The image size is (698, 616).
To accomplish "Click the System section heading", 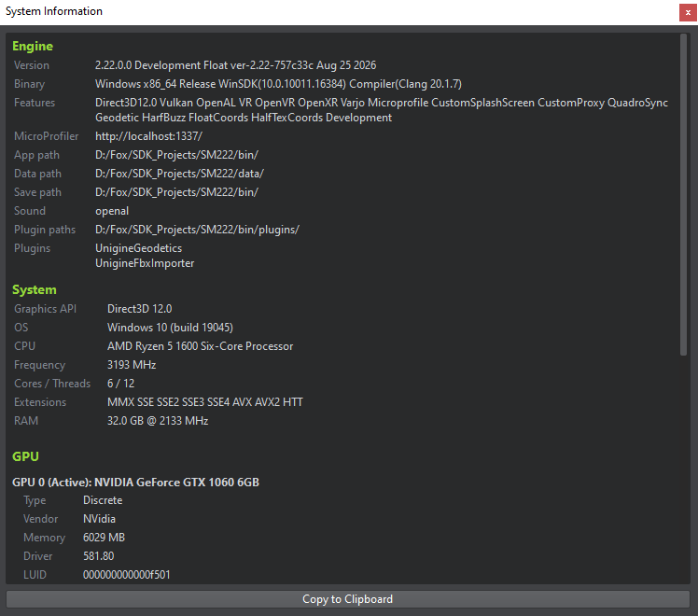I will [x=35, y=289].
